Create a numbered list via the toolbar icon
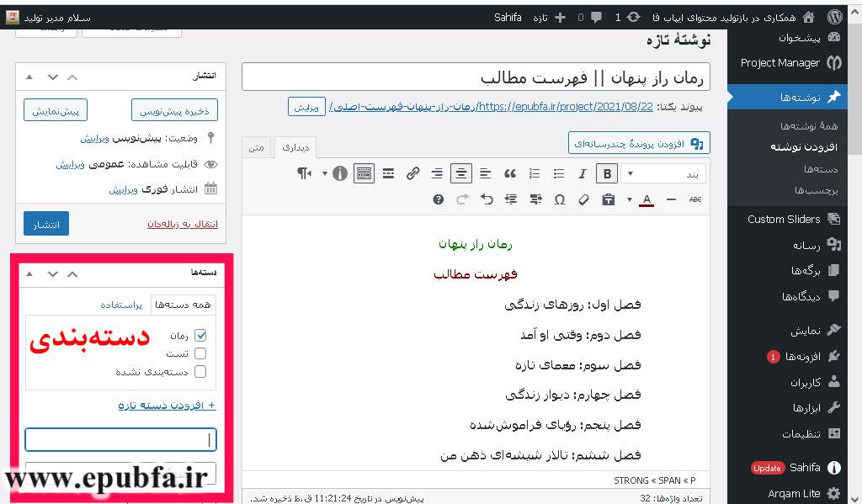 tap(536, 172)
